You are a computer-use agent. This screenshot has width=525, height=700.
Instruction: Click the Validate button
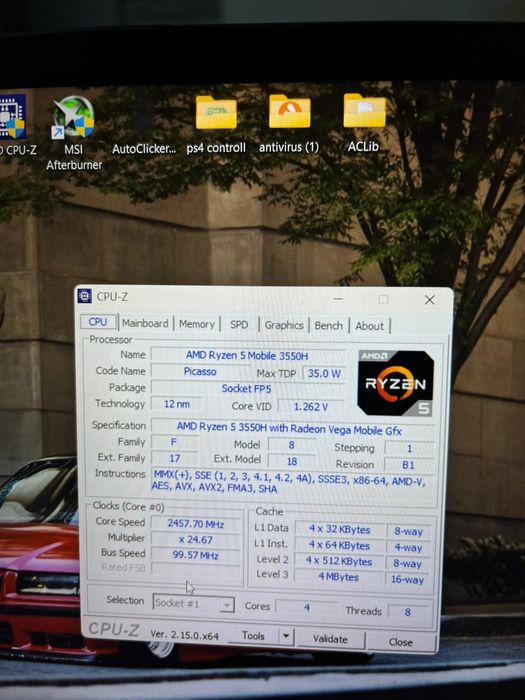point(330,639)
